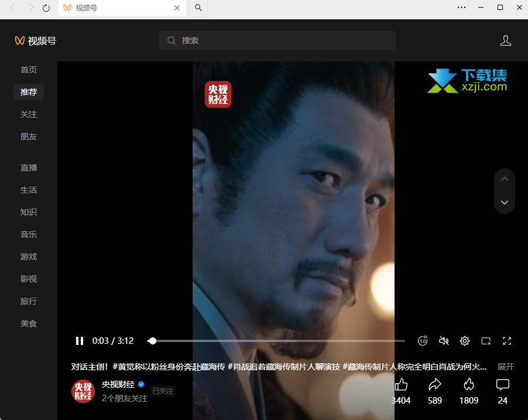Expand the description with 展开
This screenshot has height=420, width=528.
(505, 367)
